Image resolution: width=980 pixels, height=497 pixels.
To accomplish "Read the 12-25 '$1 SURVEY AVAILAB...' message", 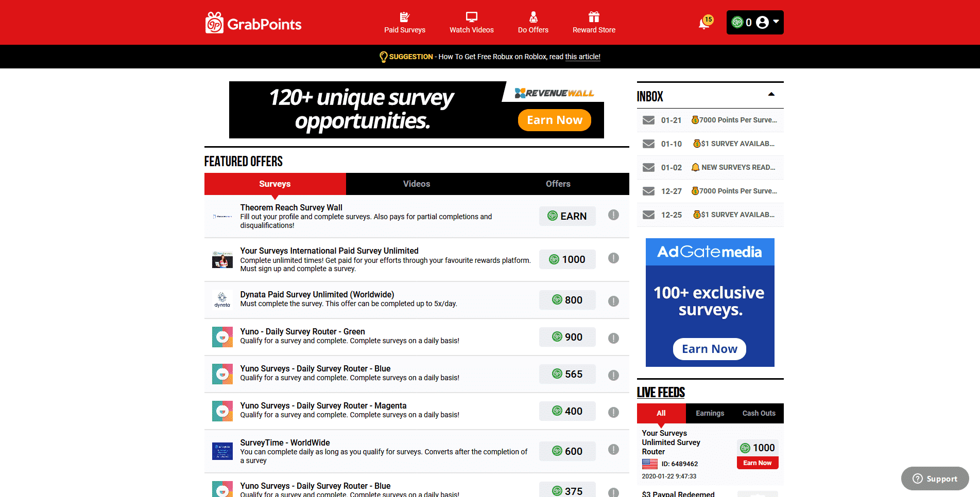I will [x=734, y=215].
